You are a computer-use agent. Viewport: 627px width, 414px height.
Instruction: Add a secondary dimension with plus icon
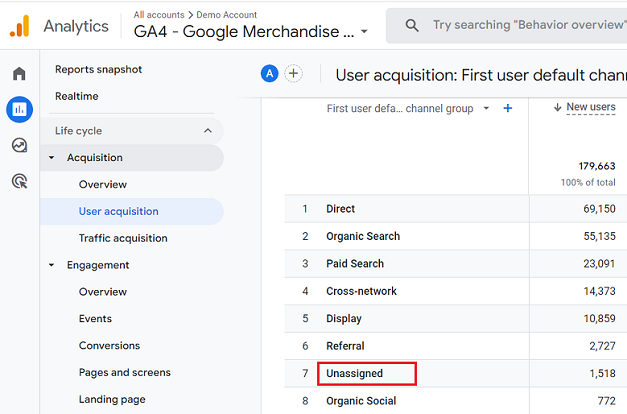pyautogui.click(x=508, y=108)
